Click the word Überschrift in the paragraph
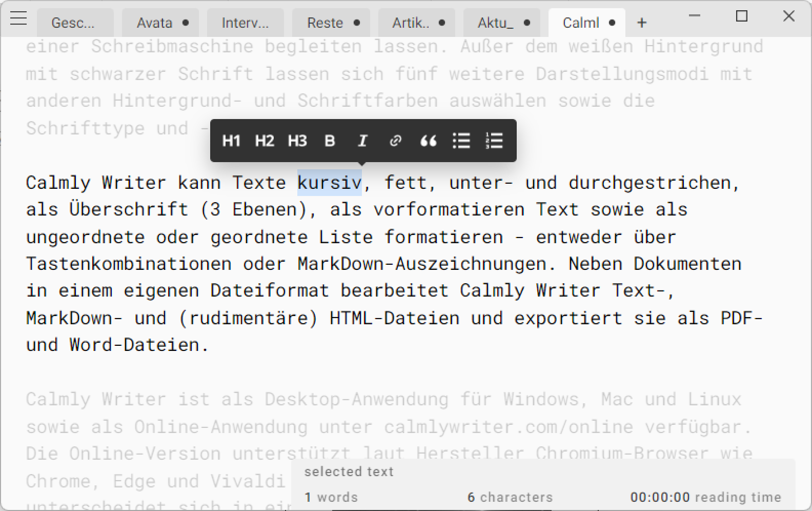Viewport: 812px width, 511px height. coord(129,209)
